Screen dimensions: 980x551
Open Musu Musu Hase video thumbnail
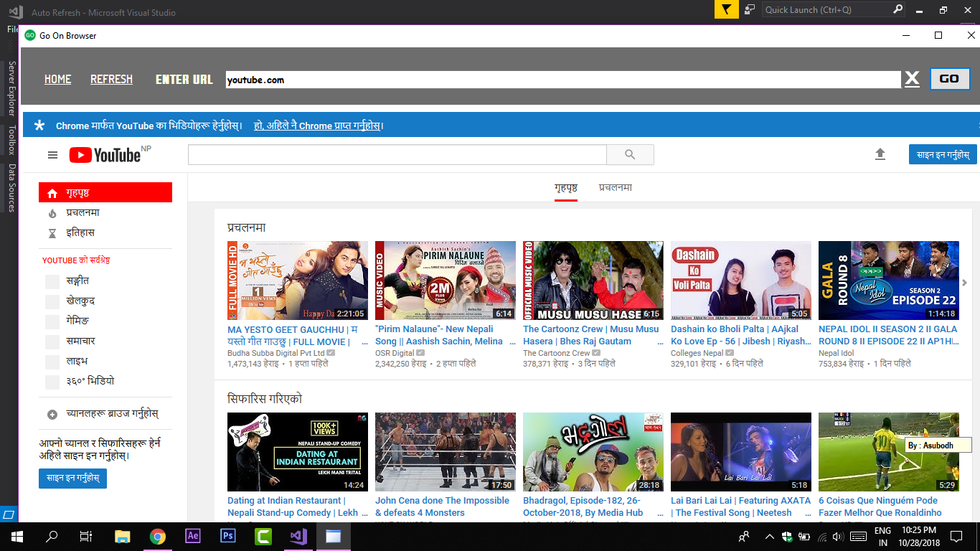(x=593, y=281)
